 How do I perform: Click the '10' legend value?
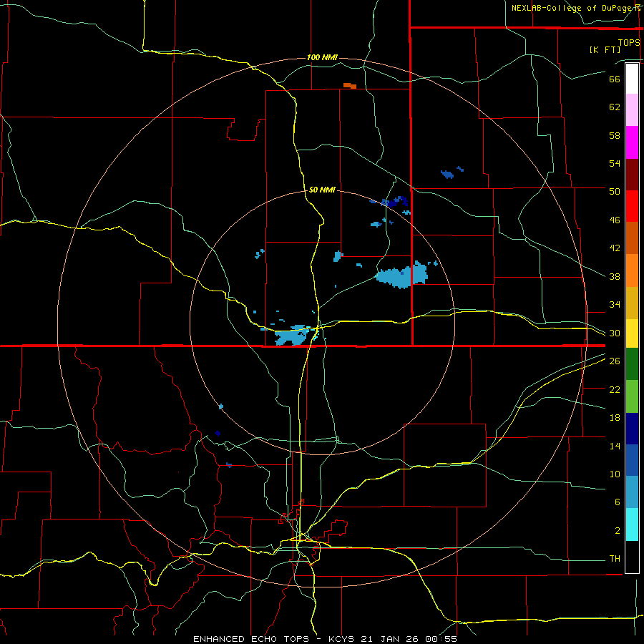click(615, 474)
